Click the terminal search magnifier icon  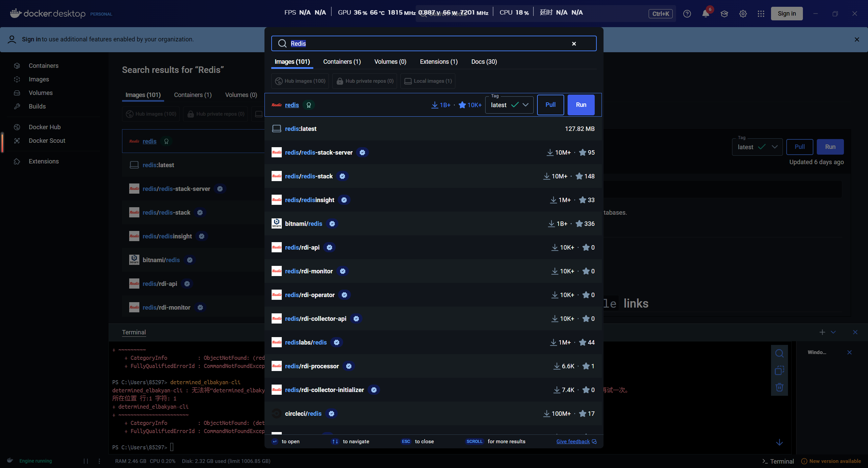coord(779,353)
